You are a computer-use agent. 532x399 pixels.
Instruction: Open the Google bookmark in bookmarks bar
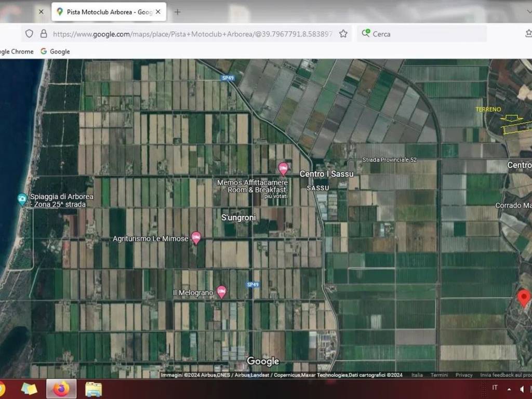(x=55, y=51)
